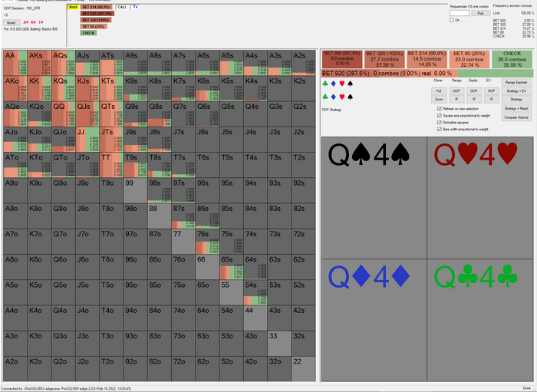The height and width of the screenshot is (392, 537).
Task: Open the Range Explorer
Action: [x=516, y=82]
